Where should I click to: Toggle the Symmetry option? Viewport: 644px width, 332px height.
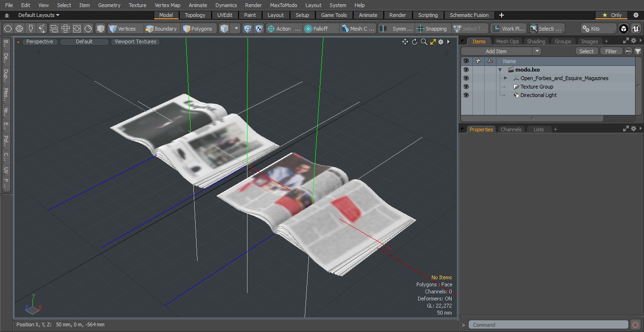click(396, 29)
